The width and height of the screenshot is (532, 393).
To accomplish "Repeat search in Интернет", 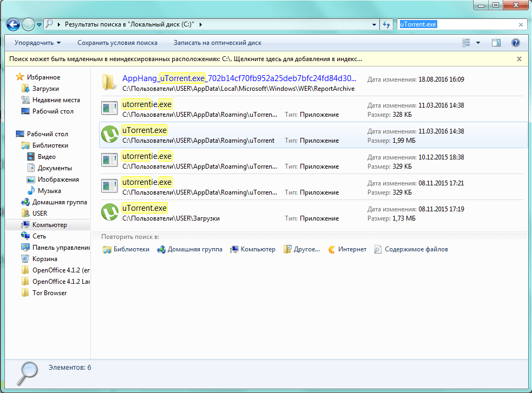I will (x=347, y=249).
